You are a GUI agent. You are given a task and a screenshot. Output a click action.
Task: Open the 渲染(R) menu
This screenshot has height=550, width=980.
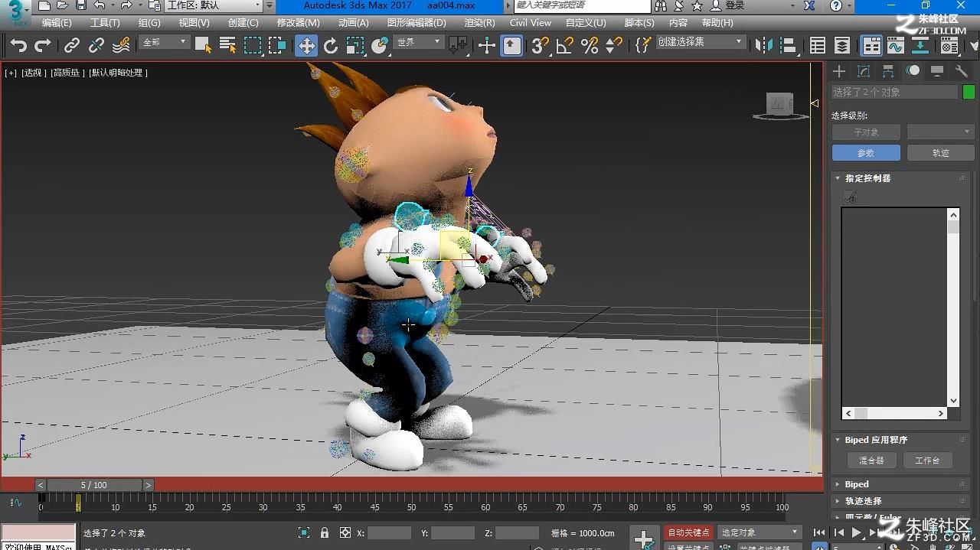pyautogui.click(x=479, y=23)
